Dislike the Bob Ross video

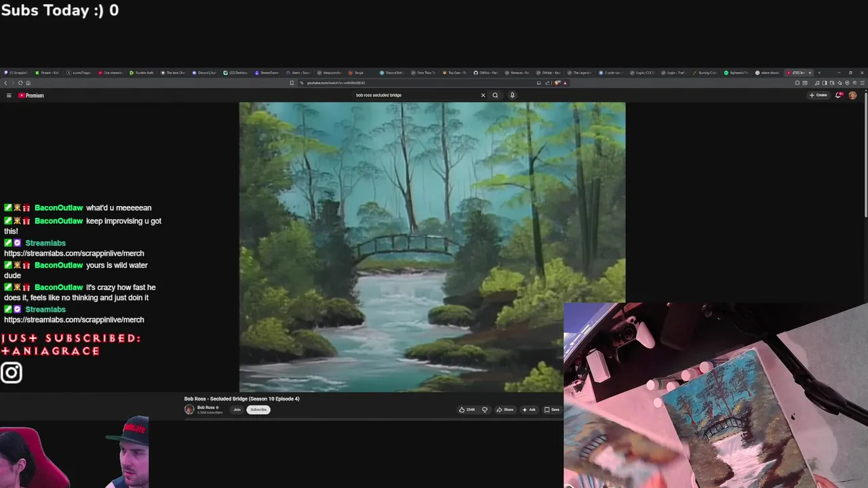click(484, 409)
